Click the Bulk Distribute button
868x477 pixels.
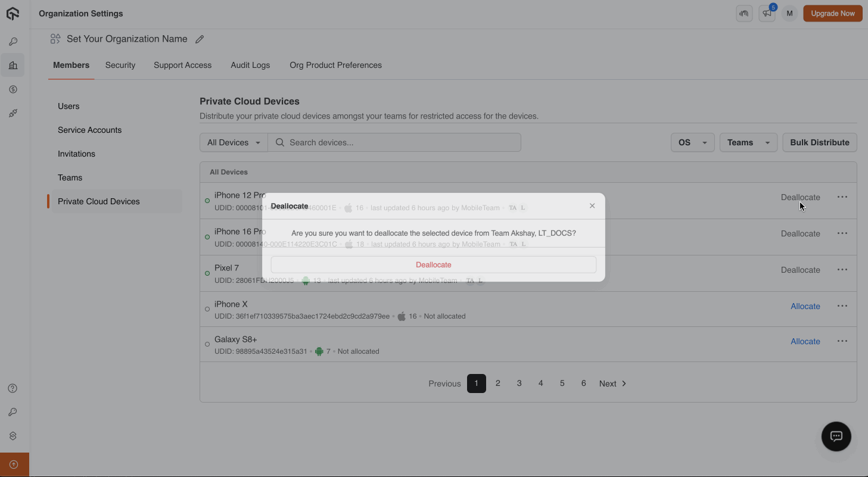[x=819, y=142]
